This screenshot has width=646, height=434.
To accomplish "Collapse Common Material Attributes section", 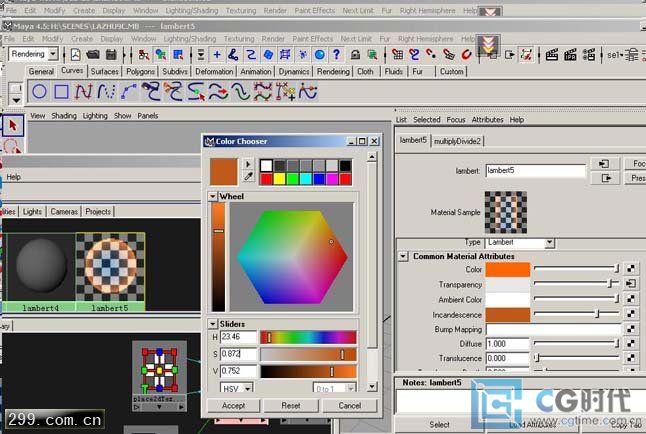I will coord(403,256).
